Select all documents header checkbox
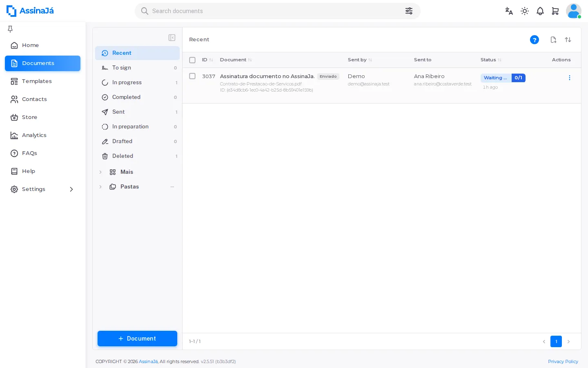Screen dimensions: 588x368 click(192, 60)
